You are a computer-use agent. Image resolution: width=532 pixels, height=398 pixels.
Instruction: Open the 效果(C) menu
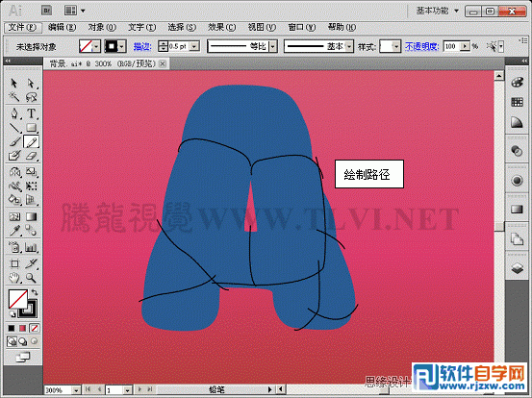221,27
